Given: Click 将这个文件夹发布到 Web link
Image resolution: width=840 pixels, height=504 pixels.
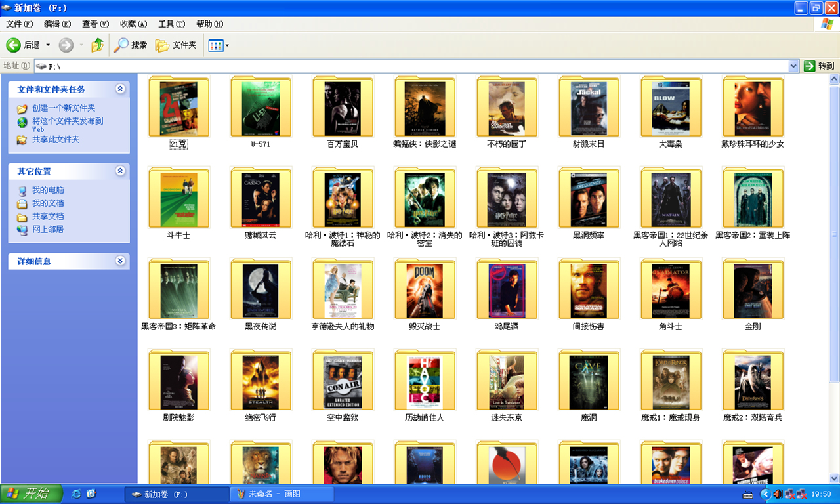Looking at the screenshot, I should [x=68, y=125].
